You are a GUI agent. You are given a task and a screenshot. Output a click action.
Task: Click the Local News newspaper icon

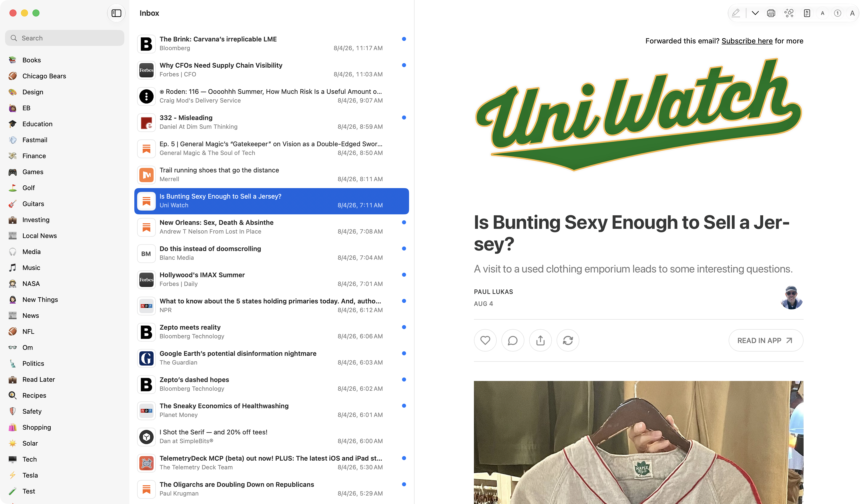pyautogui.click(x=13, y=236)
